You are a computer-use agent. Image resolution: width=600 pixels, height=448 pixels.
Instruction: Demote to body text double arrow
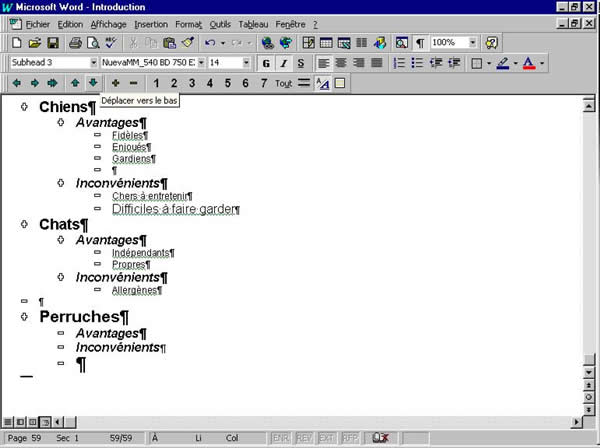(52, 83)
